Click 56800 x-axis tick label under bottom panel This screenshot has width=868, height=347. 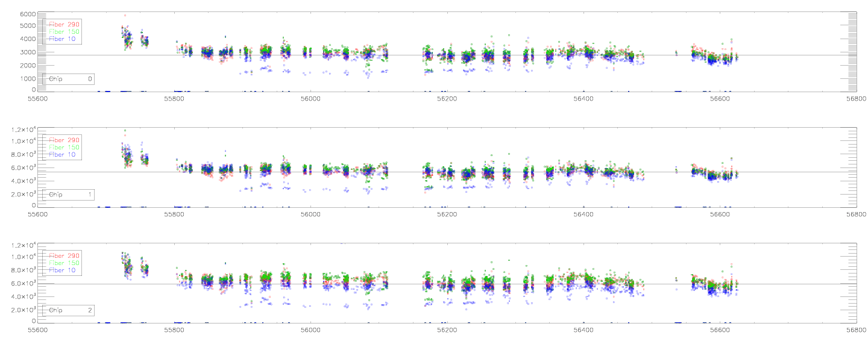(x=855, y=330)
